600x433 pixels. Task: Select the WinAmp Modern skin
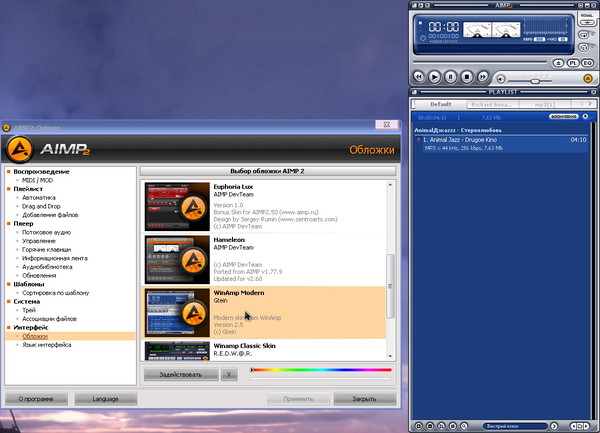pos(264,313)
